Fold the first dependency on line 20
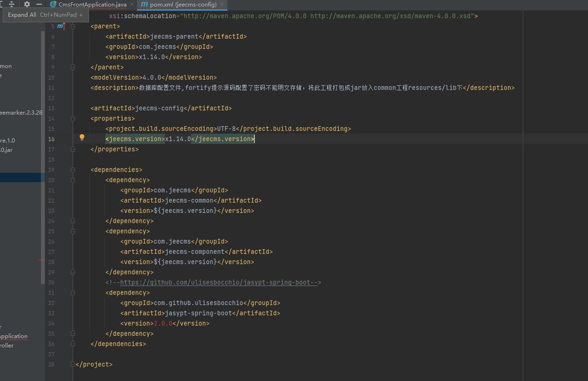 (x=73, y=180)
